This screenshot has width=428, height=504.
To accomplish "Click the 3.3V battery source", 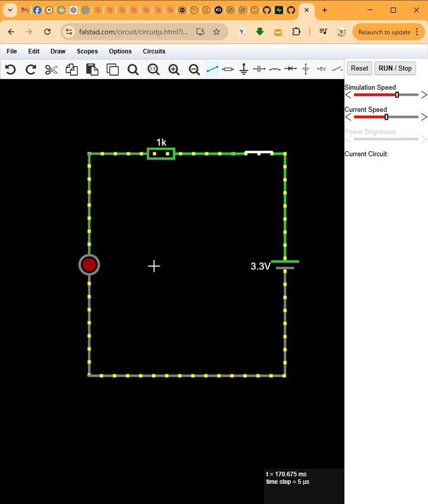I will click(x=285, y=265).
